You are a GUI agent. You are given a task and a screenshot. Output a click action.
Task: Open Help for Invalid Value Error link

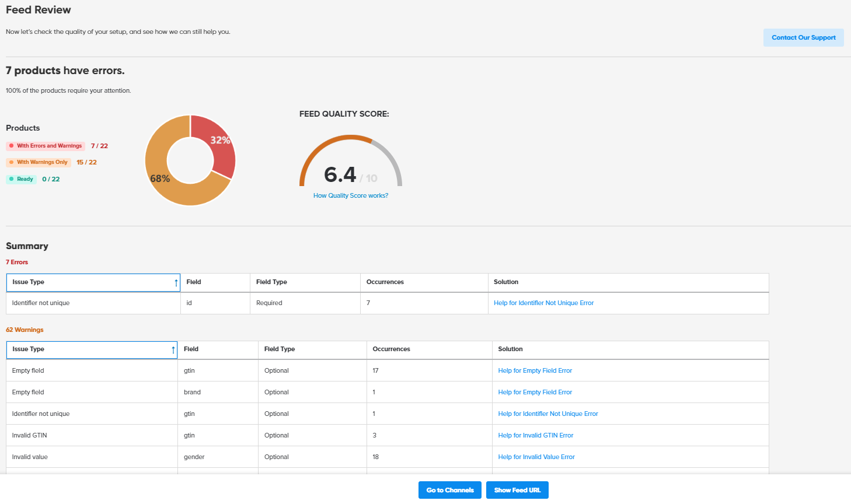tap(536, 457)
